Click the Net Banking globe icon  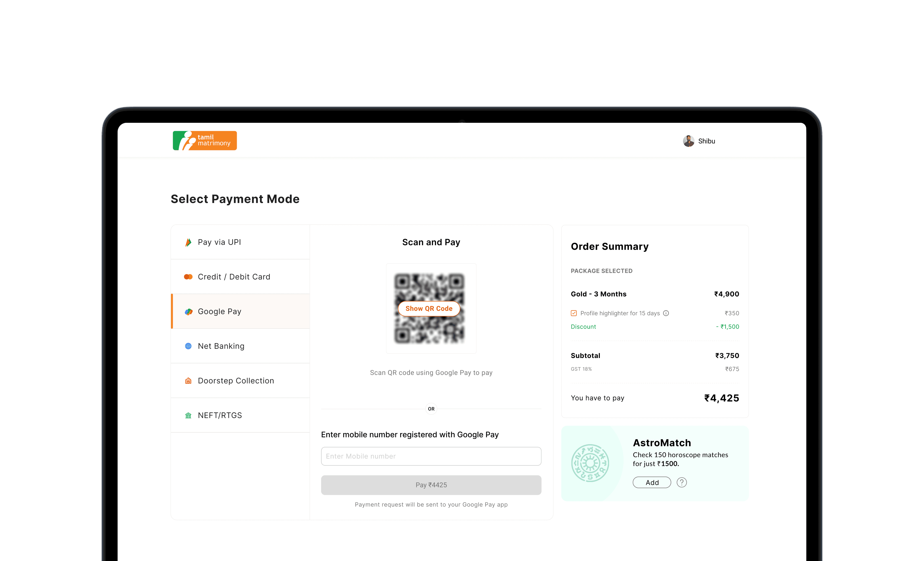tap(188, 346)
